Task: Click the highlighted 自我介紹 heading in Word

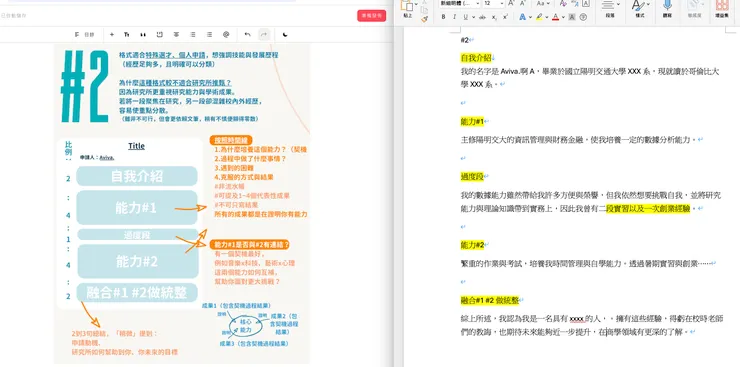Action: (476, 58)
